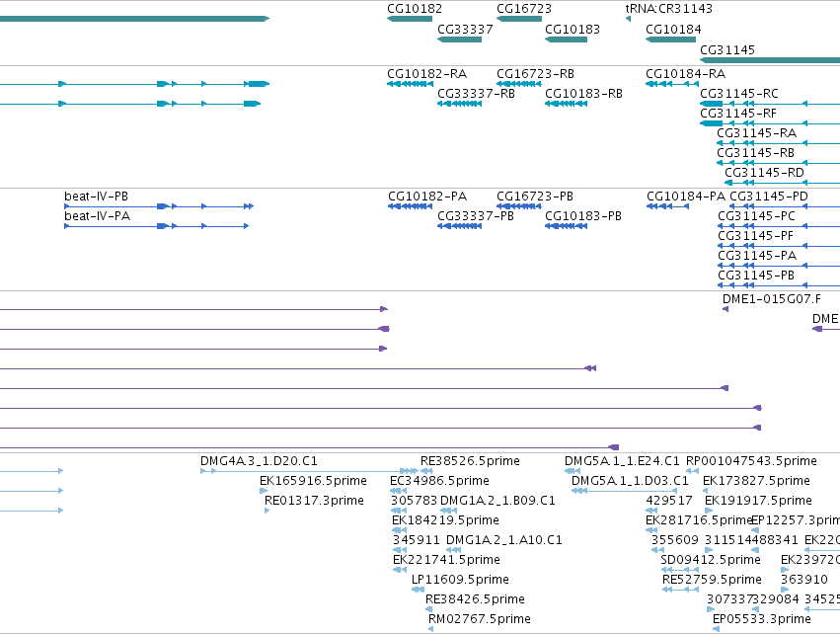The width and height of the screenshot is (840, 634).
Task: Select the LP11609.5prime EST label
Action: 460,581
